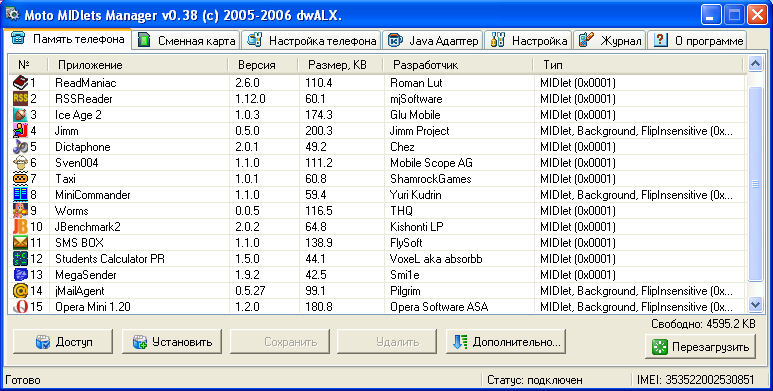The width and height of the screenshot is (773, 391).
Task: Click the vertical scrollbar thumb
Action: (x=755, y=184)
